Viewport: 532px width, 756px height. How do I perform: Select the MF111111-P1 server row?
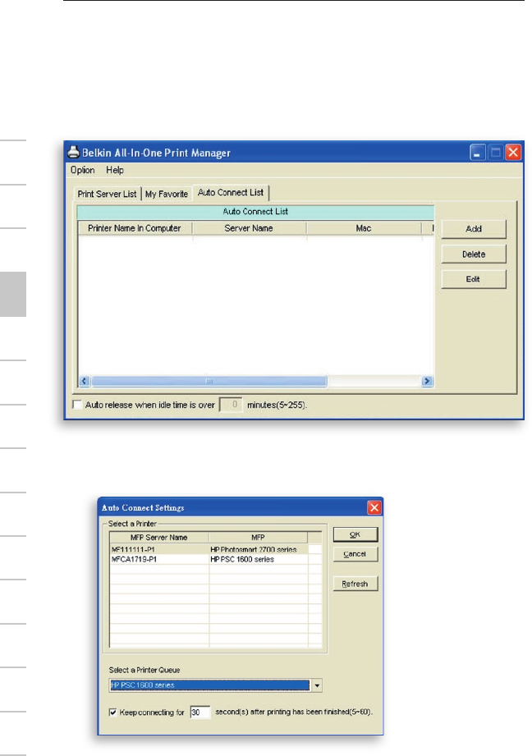[x=216, y=549]
